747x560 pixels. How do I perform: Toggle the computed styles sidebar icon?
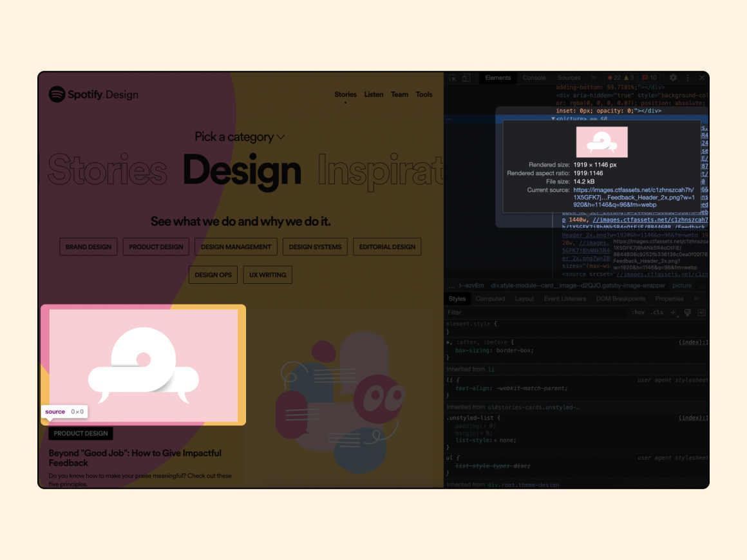pyautogui.click(x=702, y=312)
